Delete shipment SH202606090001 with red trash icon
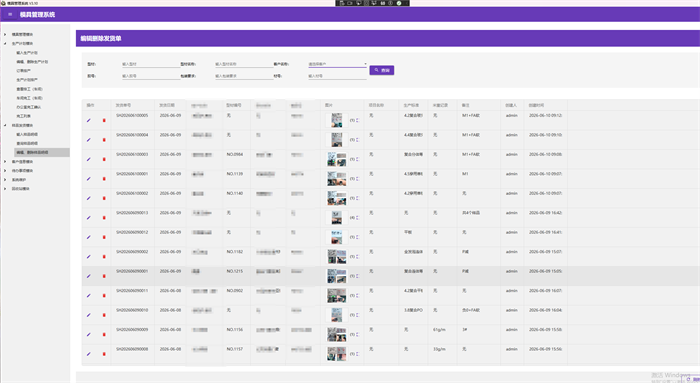The height and width of the screenshot is (383, 700). [x=104, y=276]
